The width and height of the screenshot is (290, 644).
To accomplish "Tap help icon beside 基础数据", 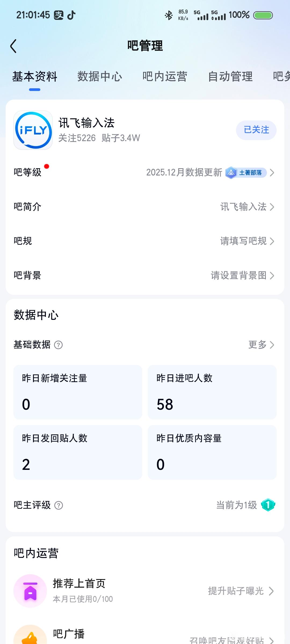I will click(58, 345).
